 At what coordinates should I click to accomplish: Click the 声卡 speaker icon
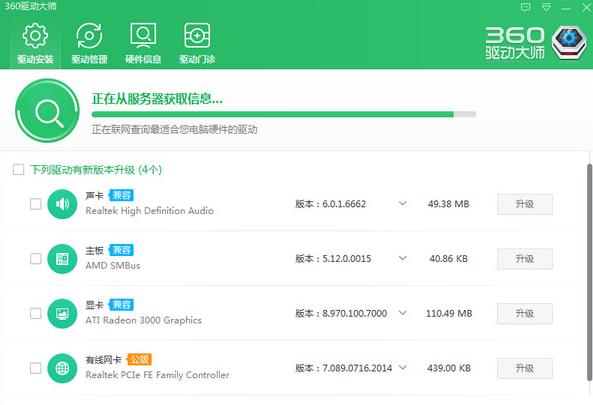tap(62, 204)
